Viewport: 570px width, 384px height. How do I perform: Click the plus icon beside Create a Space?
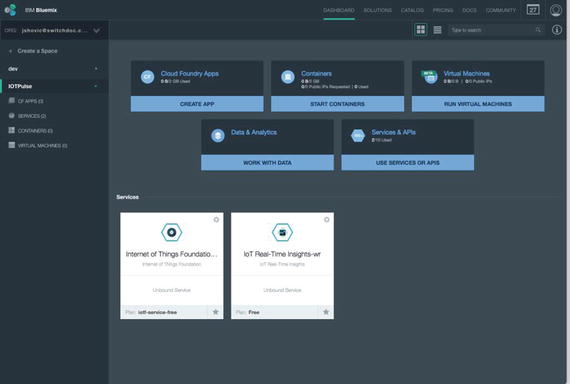point(10,51)
